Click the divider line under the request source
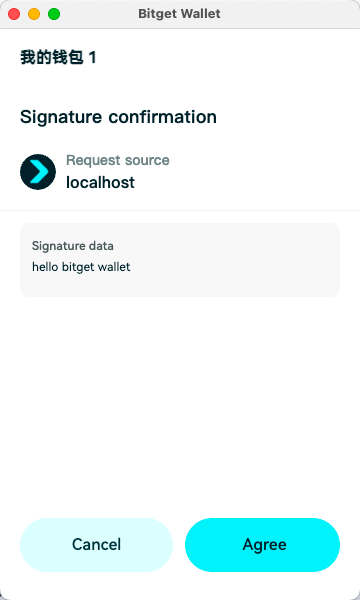This screenshot has height=600, width=360. coord(180,210)
